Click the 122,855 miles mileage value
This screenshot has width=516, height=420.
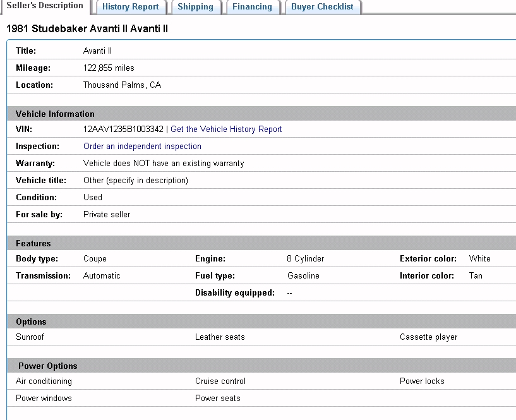point(109,68)
